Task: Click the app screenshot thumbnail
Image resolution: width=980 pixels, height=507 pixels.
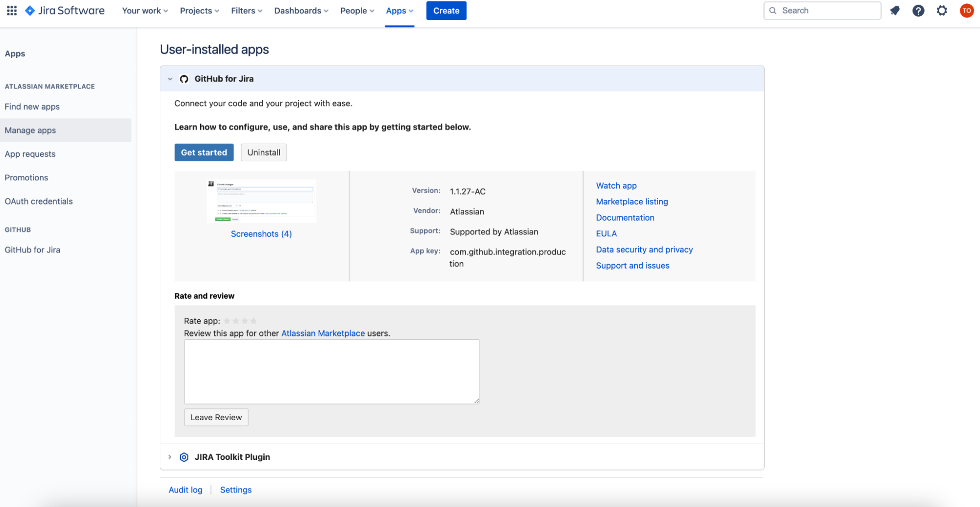Action: click(x=261, y=201)
